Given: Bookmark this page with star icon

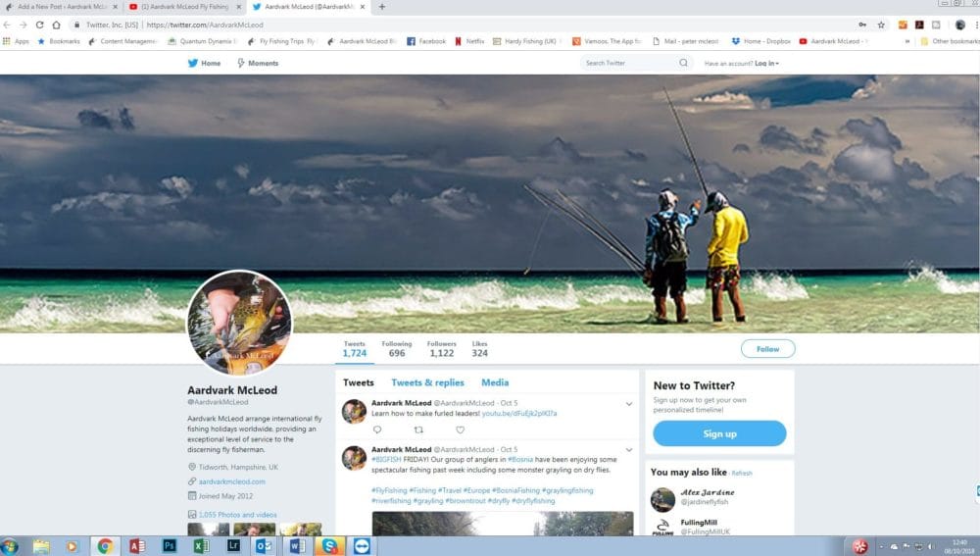Looking at the screenshot, I should click(881, 25).
